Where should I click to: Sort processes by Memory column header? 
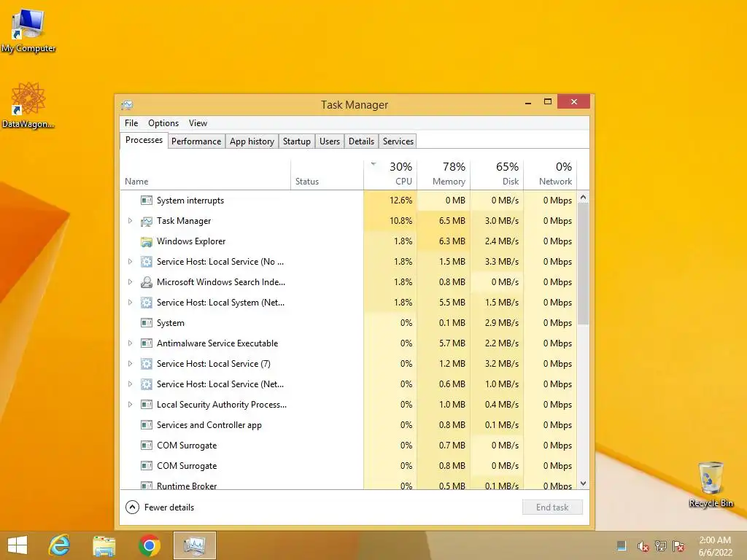click(444, 174)
